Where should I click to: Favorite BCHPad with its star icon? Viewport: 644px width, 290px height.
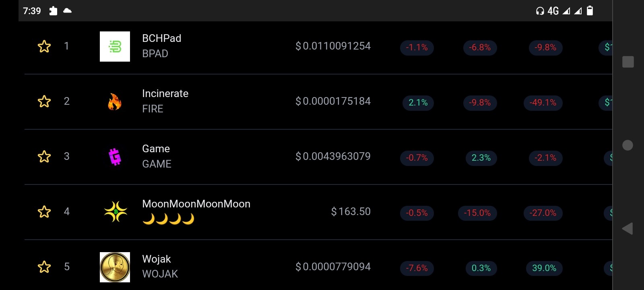(44, 46)
